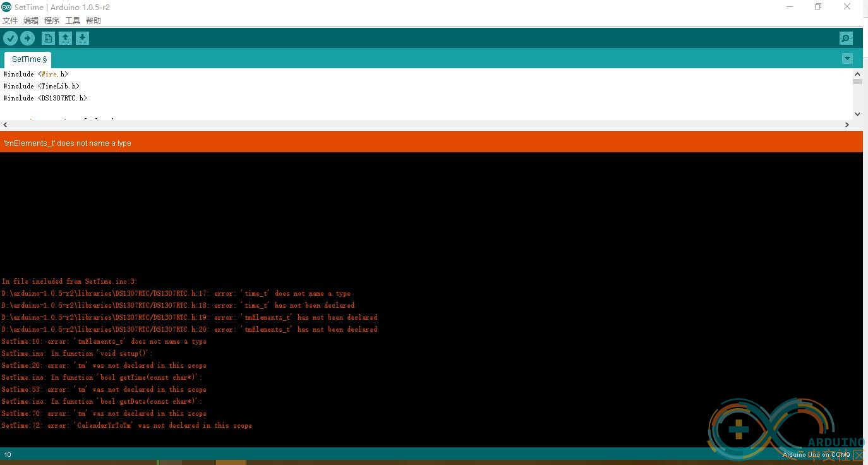Click the Upload arrow button
Screen dimensions: 868x465
27,39
